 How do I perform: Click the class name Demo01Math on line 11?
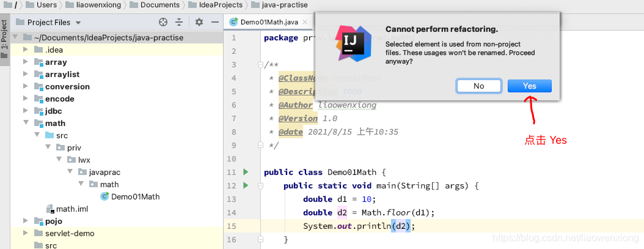click(x=351, y=172)
